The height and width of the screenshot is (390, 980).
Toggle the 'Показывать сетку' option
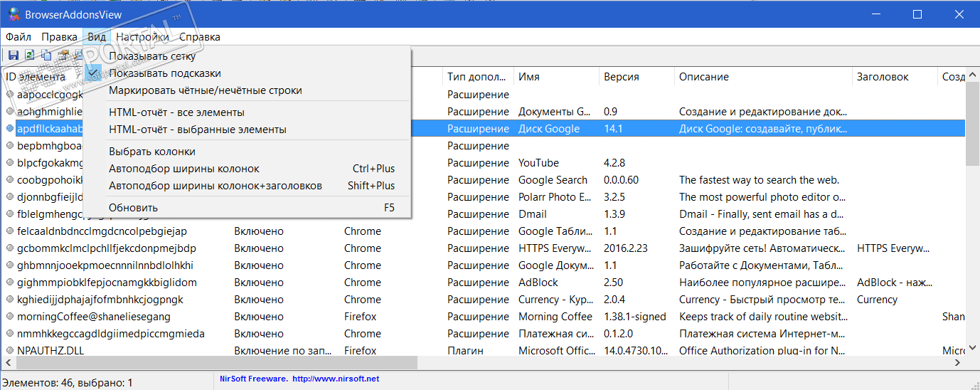click(152, 56)
